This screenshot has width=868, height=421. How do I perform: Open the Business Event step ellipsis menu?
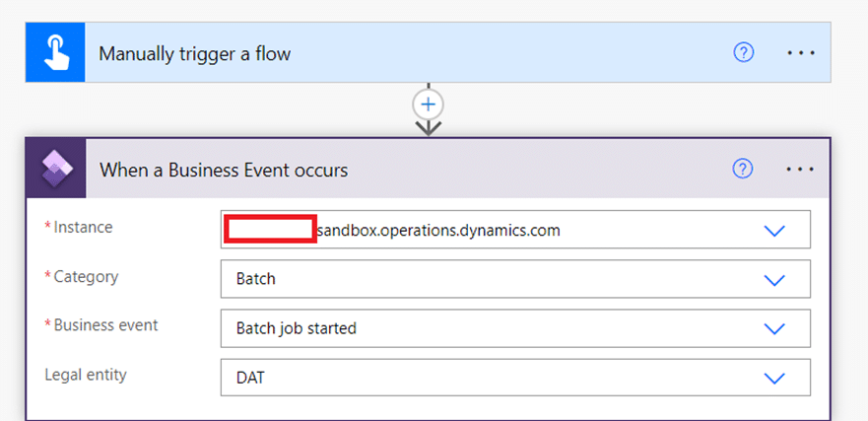pyautogui.click(x=800, y=169)
